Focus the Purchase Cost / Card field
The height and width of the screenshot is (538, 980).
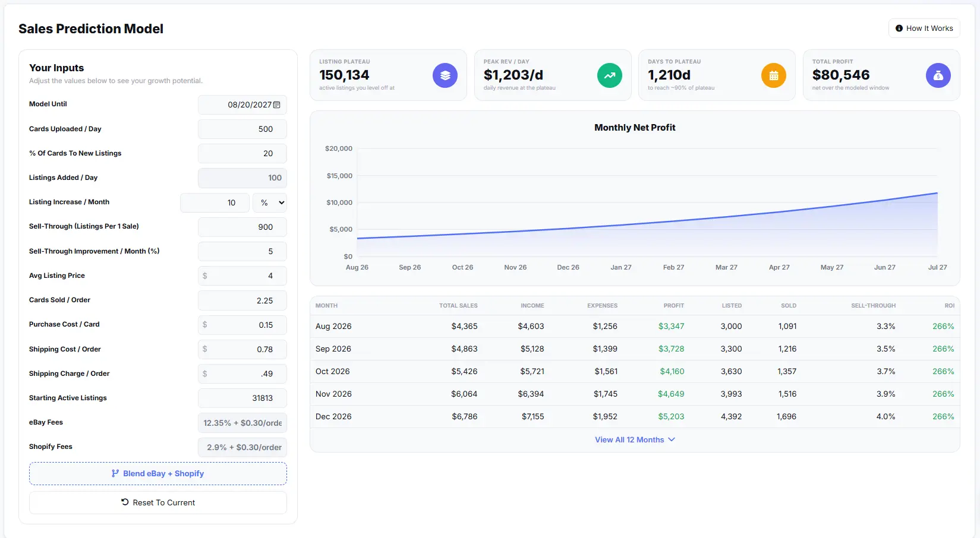coord(242,325)
